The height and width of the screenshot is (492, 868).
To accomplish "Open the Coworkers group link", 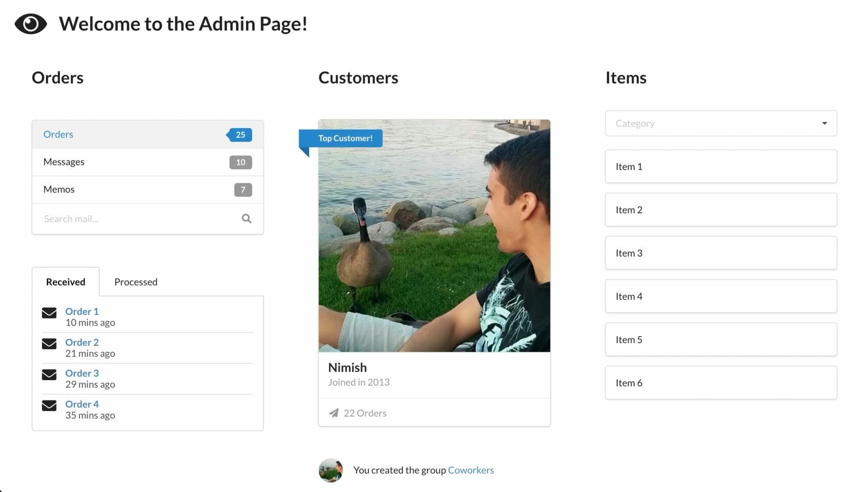I will (471, 470).
